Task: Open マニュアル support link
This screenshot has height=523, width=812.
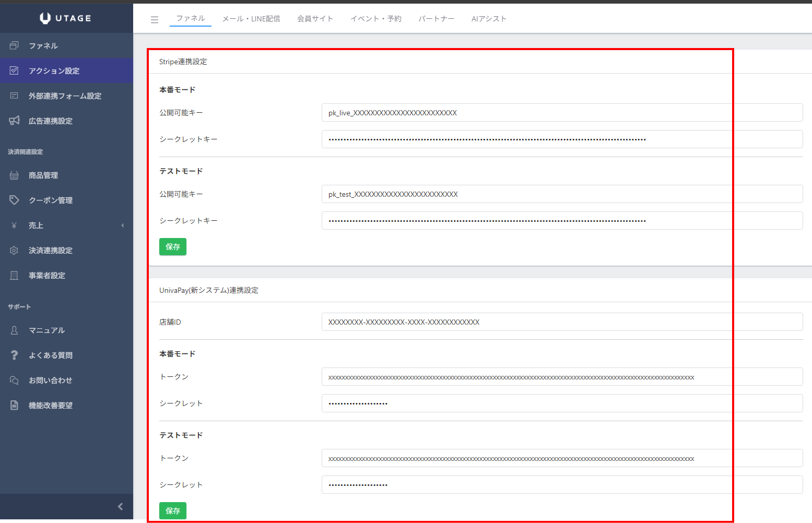Action: (x=66, y=330)
